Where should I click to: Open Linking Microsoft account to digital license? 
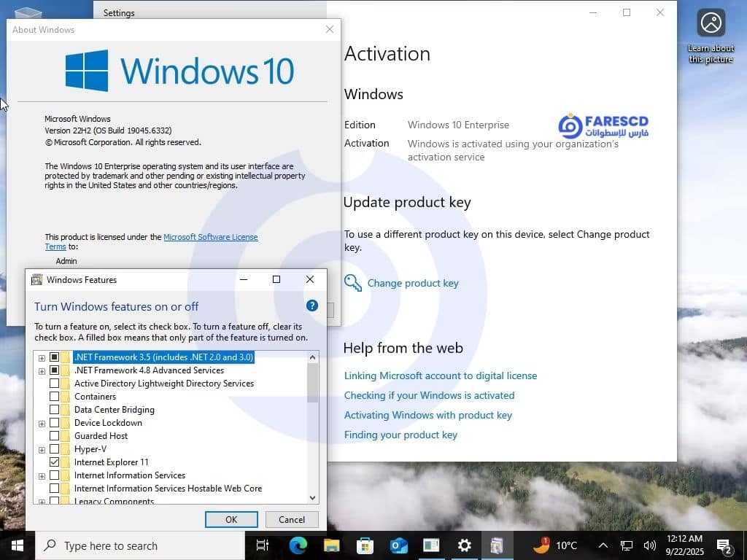(441, 376)
